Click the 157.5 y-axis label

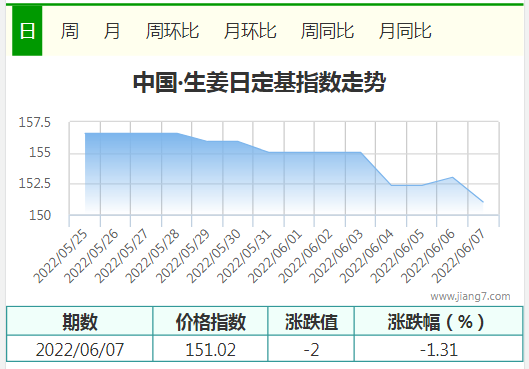coord(34,122)
